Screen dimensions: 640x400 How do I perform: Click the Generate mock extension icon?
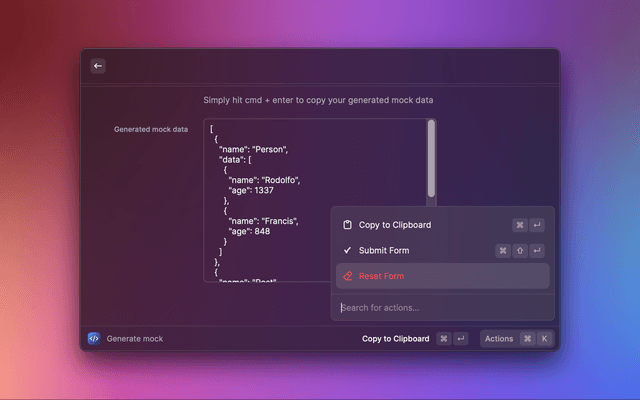point(94,338)
